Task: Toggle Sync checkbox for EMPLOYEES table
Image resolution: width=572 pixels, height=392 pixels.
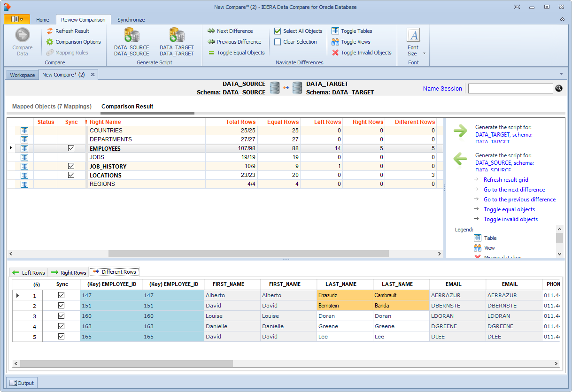Action: pyautogui.click(x=71, y=148)
